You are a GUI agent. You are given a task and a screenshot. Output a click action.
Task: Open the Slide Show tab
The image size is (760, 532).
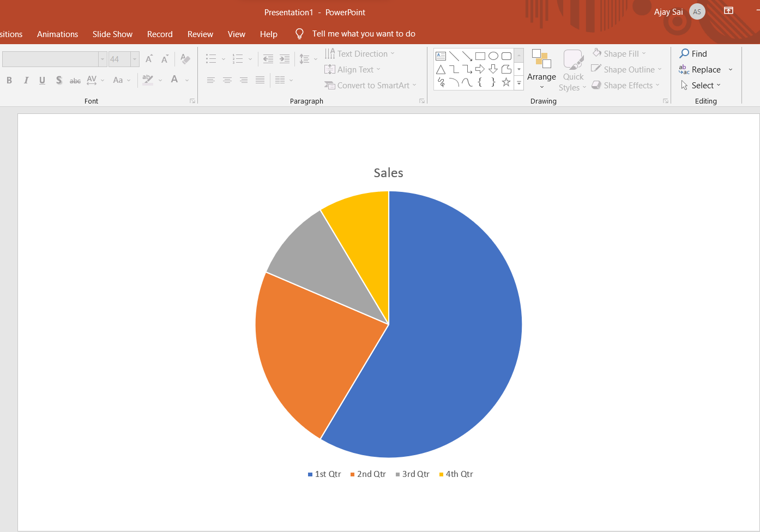coord(112,34)
